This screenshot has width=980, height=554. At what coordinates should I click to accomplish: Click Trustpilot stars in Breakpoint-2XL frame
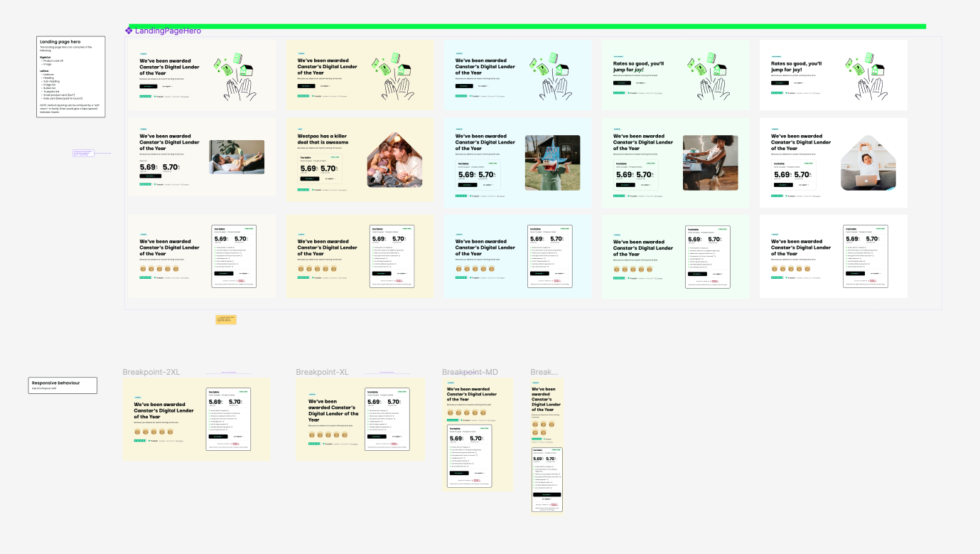coord(140,440)
